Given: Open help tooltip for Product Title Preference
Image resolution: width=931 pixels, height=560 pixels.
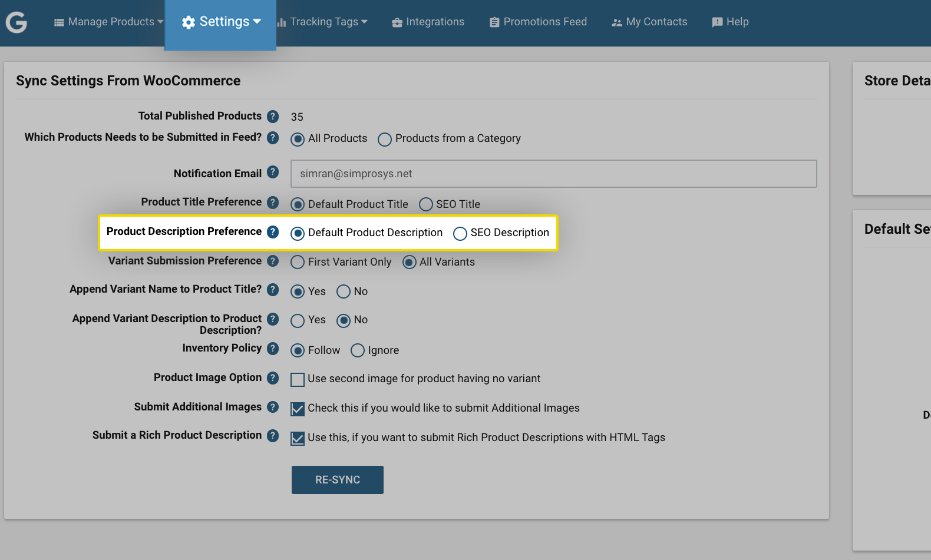Looking at the screenshot, I should coord(273,202).
